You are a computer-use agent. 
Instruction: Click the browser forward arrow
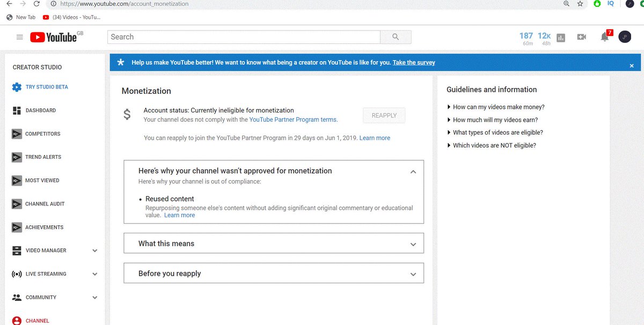pos(22,3)
